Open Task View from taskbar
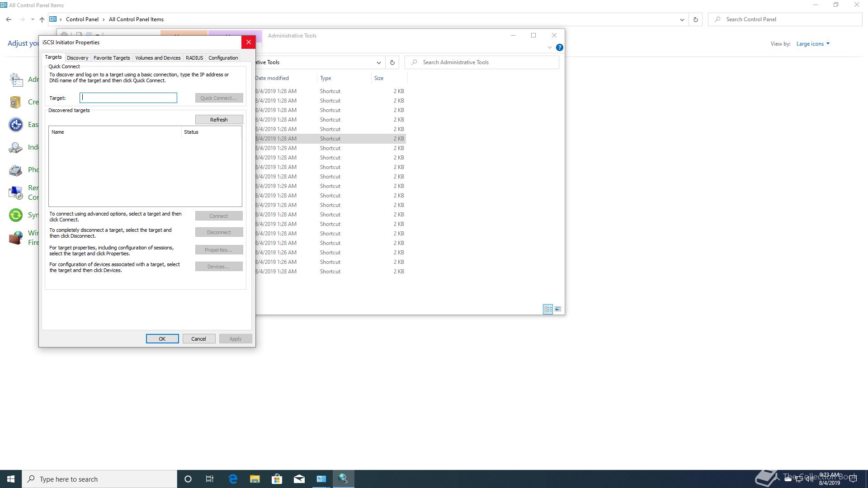Viewport: 868px width, 488px height. pyautogui.click(x=210, y=479)
